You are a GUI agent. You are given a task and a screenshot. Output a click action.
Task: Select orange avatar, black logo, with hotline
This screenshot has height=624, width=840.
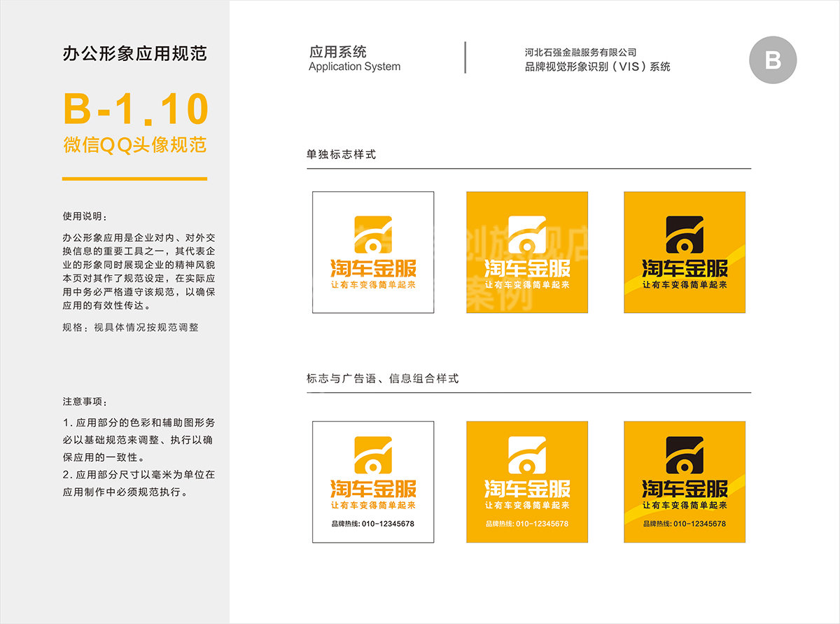685,482
